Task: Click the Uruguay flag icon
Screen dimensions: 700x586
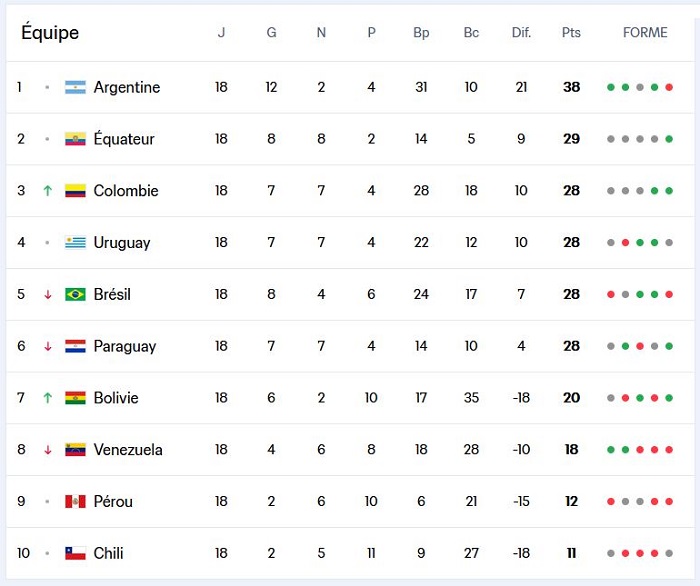Action: [x=75, y=243]
